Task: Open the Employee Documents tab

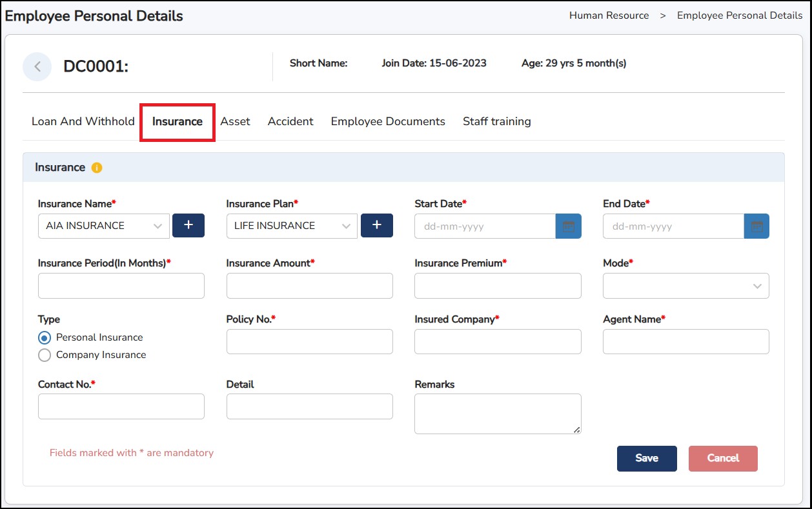Action: point(388,121)
